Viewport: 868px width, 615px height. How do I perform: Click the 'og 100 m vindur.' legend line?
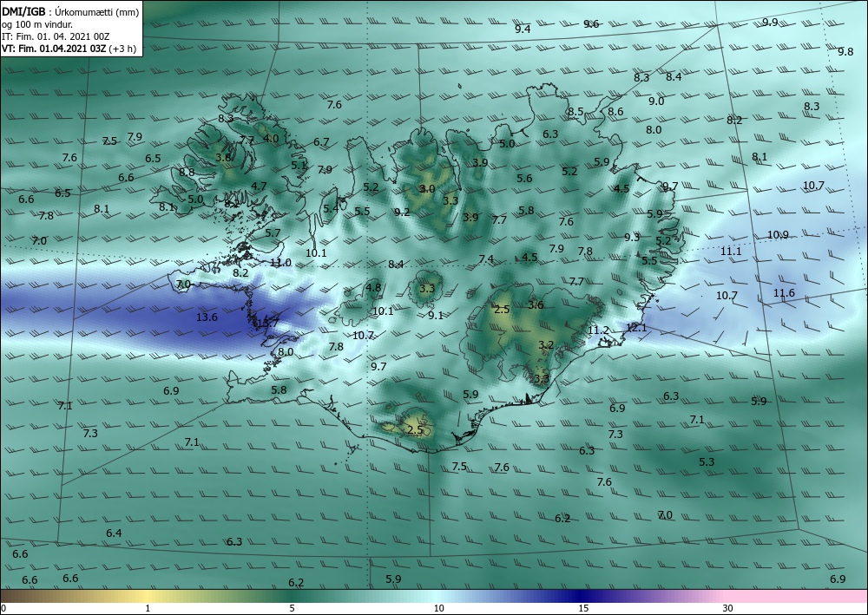37,24
